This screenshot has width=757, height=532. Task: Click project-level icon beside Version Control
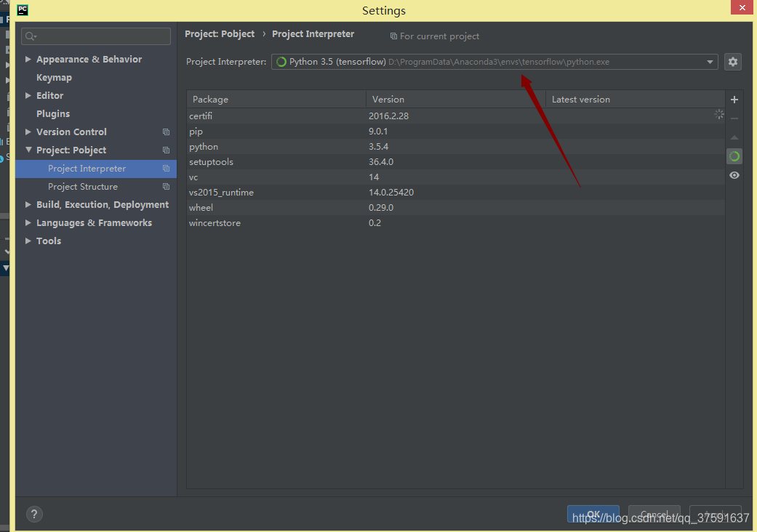point(166,132)
